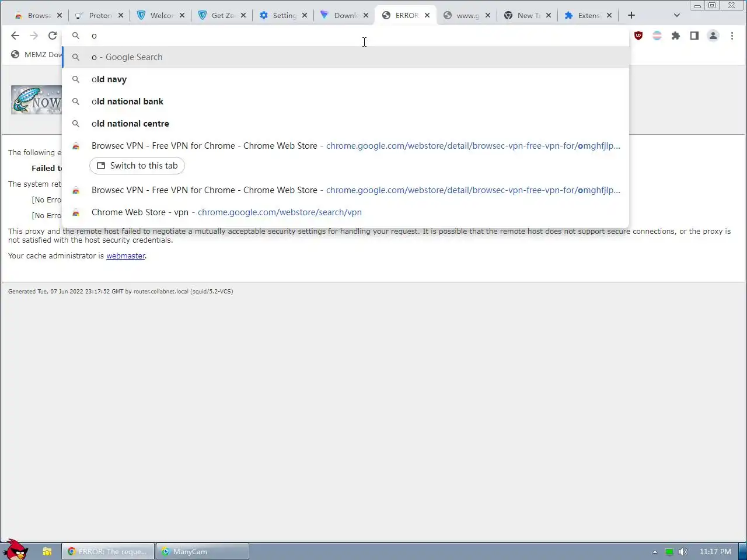The width and height of the screenshot is (747, 560).
Task: Click the webmaster email link
Action: tap(125, 256)
